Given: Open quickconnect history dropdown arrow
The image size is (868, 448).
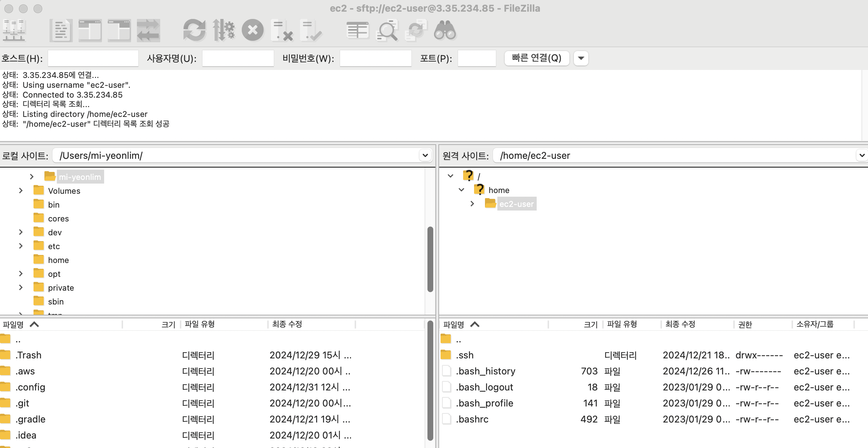Looking at the screenshot, I should coord(581,58).
